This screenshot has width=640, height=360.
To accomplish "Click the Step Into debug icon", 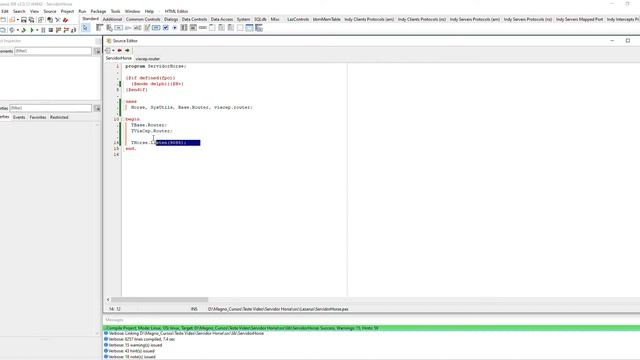I will tap(58, 30).
